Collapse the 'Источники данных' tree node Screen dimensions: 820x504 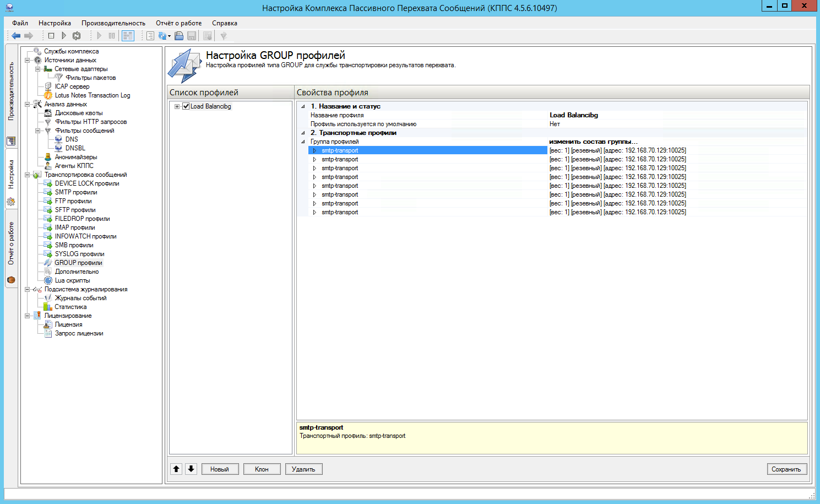coord(27,60)
